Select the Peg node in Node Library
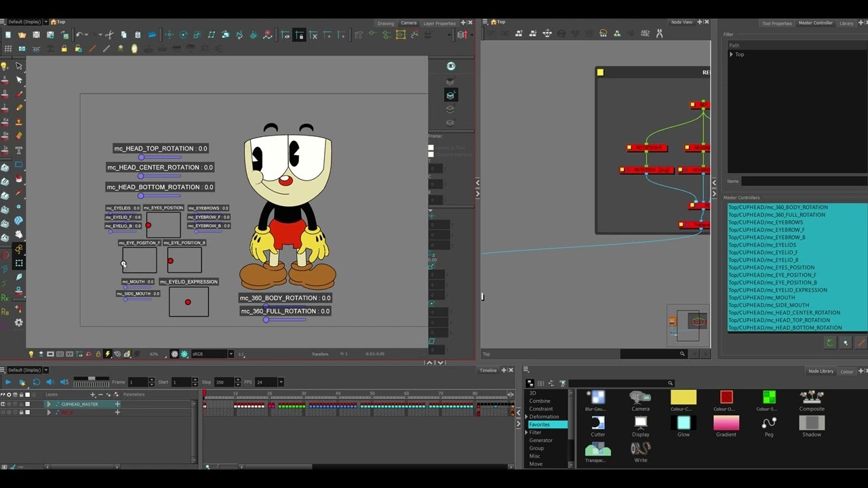Viewport: 868px width, 488px height. pos(769,422)
